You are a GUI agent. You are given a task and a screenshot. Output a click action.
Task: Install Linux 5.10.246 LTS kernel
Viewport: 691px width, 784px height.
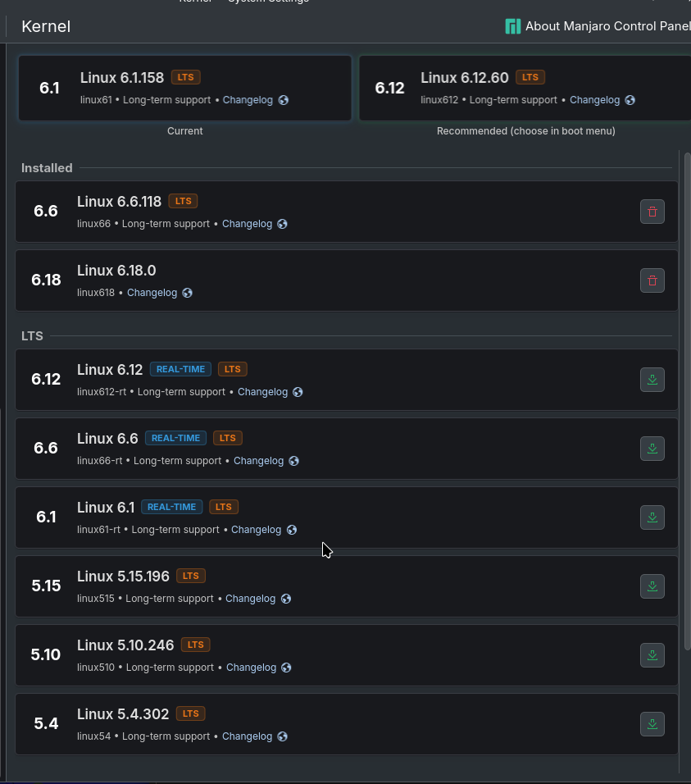[652, 655]
